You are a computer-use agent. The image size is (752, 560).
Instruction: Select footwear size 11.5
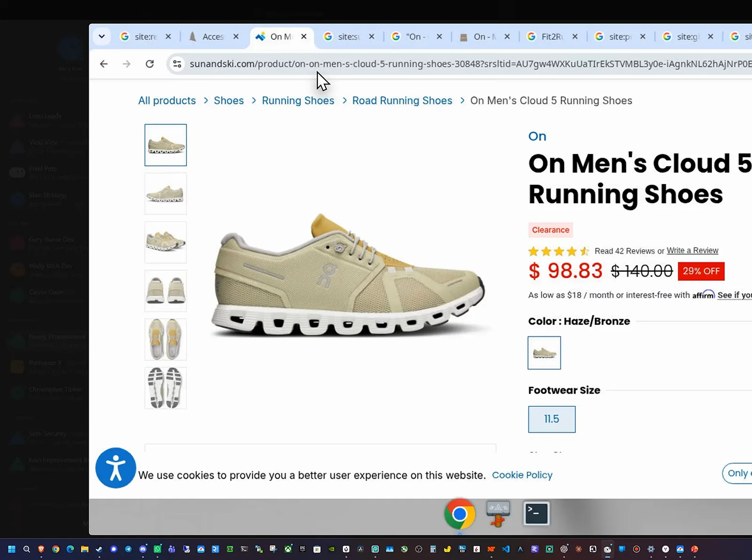[x=552, y=419]
